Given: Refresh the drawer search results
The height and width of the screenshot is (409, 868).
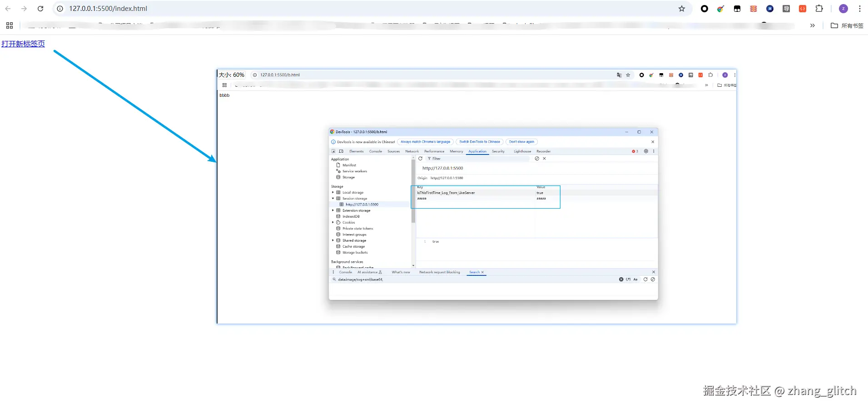Looking at the screenshot, I should pos(645,279).
